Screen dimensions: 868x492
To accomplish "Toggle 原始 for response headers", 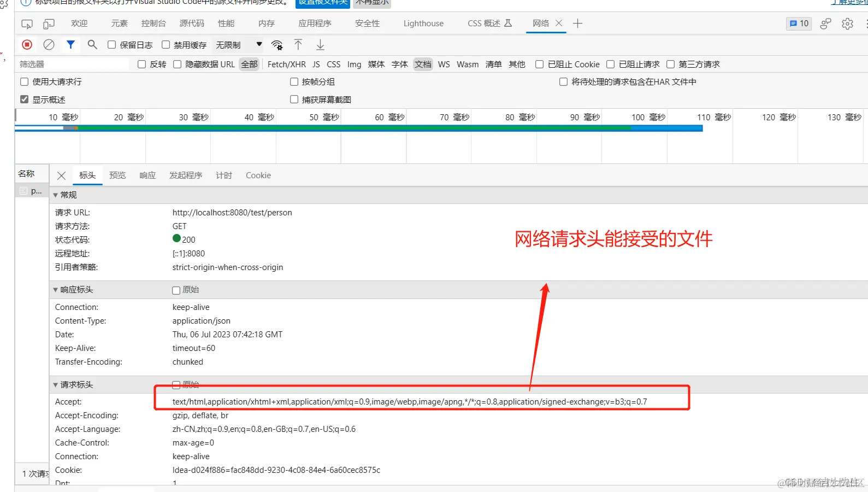I will click(176, 290).
